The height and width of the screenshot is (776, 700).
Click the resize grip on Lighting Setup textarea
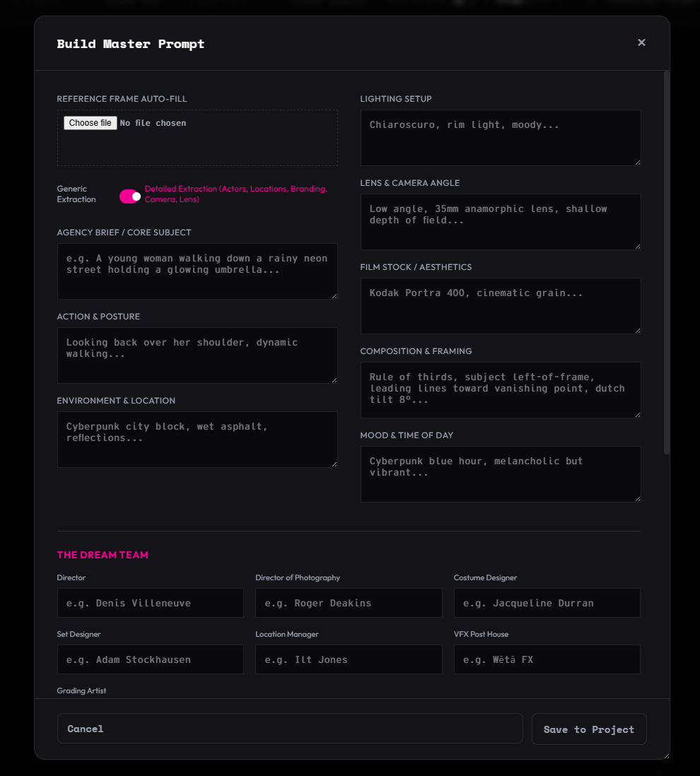[637, 163]
